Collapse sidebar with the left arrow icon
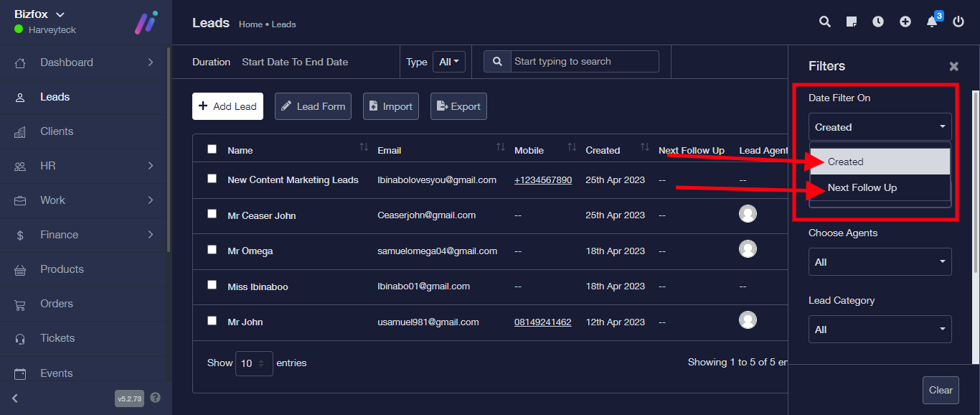 pyautogui.click(x=15, y=398)
